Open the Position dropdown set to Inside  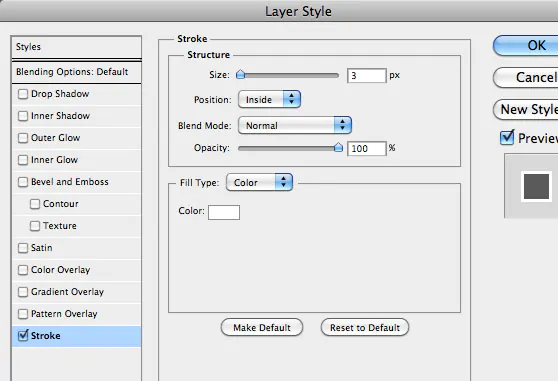click(269, 99)
